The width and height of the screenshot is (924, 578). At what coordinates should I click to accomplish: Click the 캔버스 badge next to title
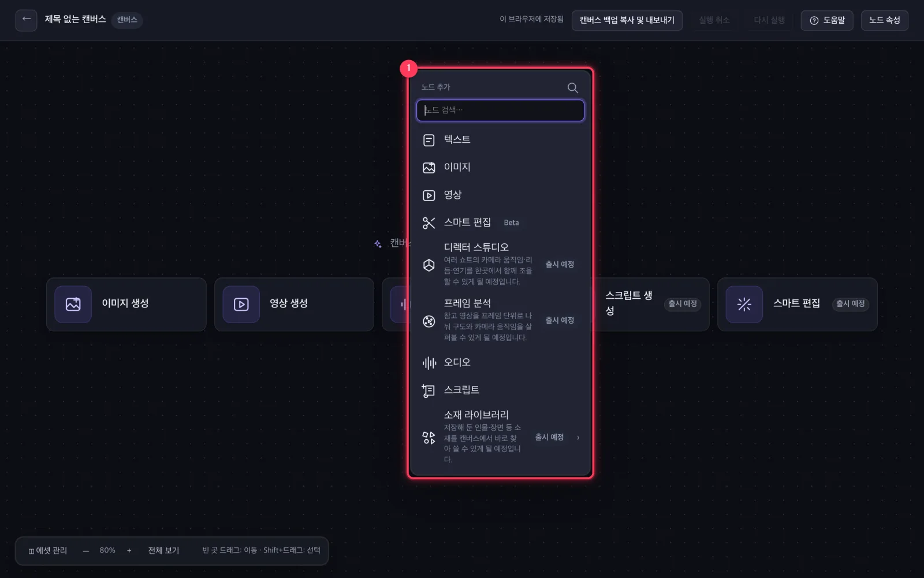pyautogui.click(x=127, y=20)
